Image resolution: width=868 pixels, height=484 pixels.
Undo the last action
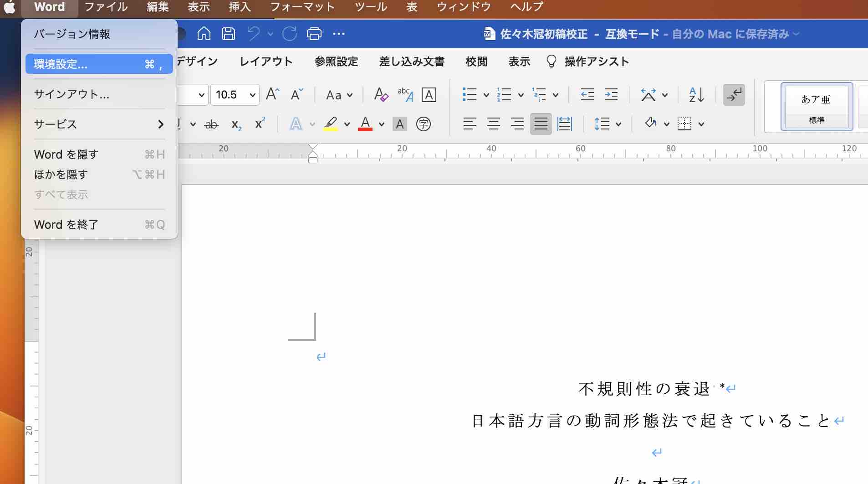[x=253, y=34]
